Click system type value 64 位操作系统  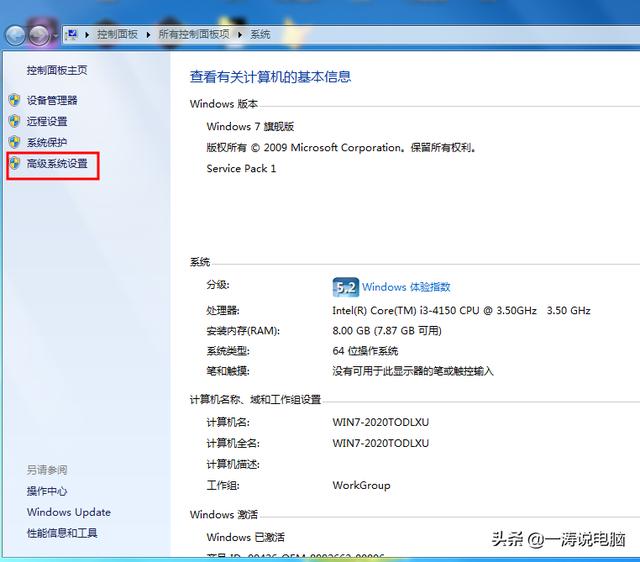pos(365,351)
